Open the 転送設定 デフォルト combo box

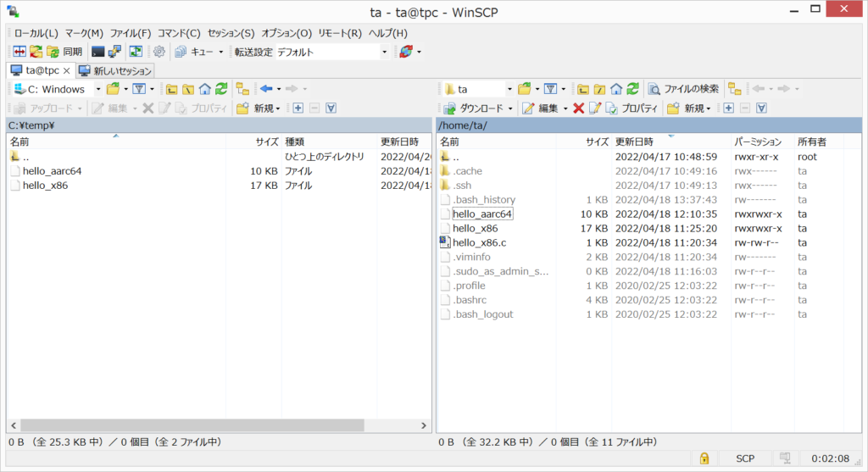click(x=331, y=52)
